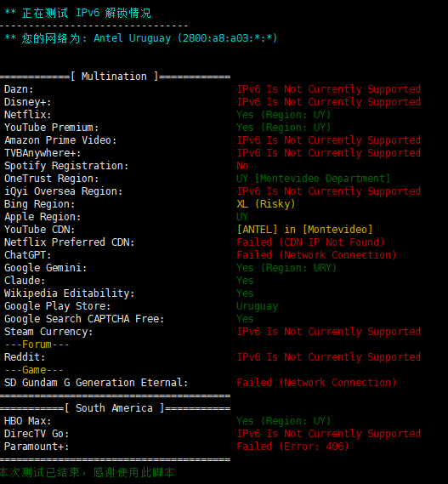The width and height of the screenshot is (448, 484).
Task: Click Amazon Prime Video's IPv6 not supported result
Action: [x=329, y=140]
